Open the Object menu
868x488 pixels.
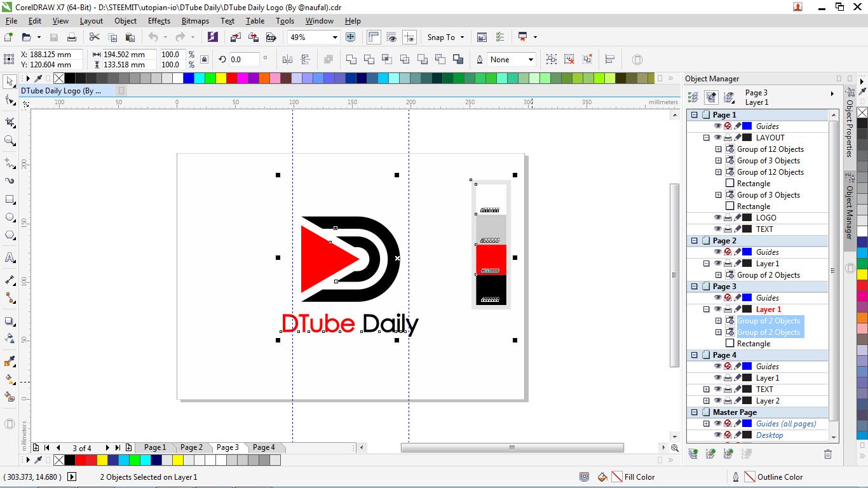(x=125, y=21)
